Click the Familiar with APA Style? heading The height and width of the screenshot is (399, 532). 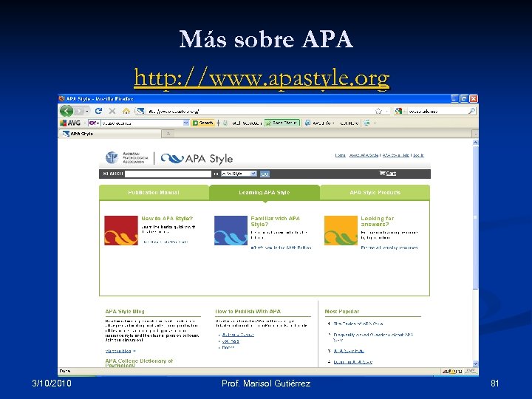coord(275,221)
